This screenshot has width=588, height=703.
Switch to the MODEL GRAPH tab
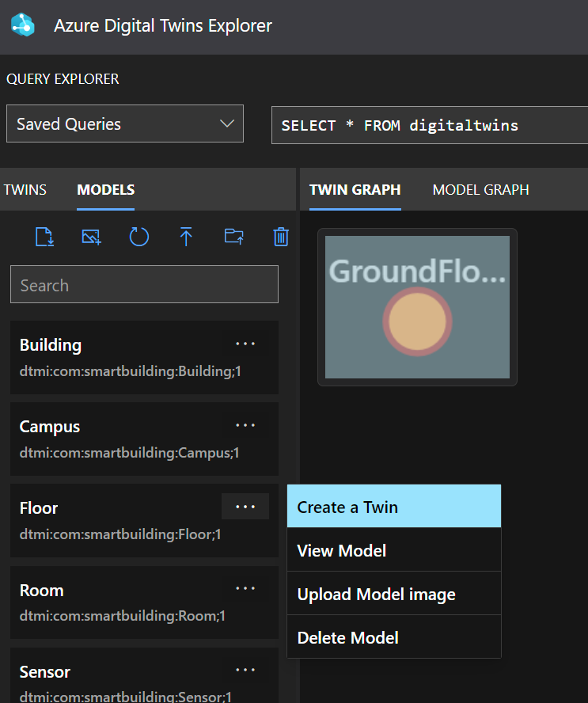(481, 190)
